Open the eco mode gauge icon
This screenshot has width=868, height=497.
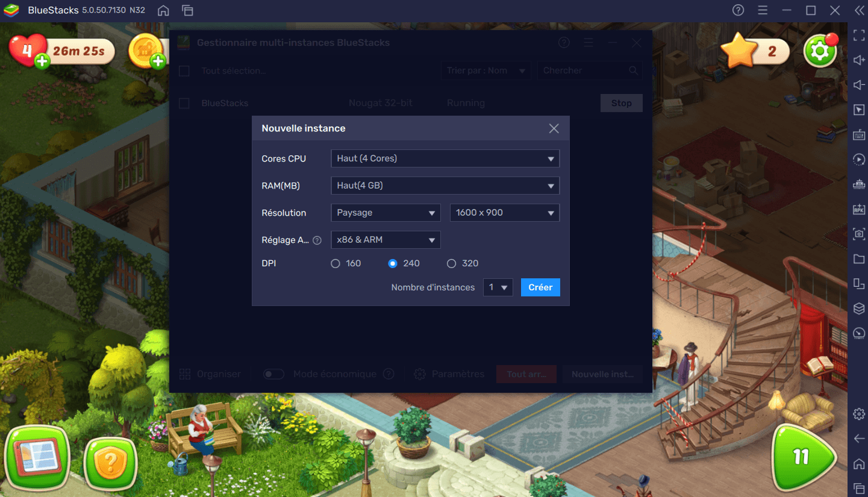pyautogui.click(x=859, y=333)
